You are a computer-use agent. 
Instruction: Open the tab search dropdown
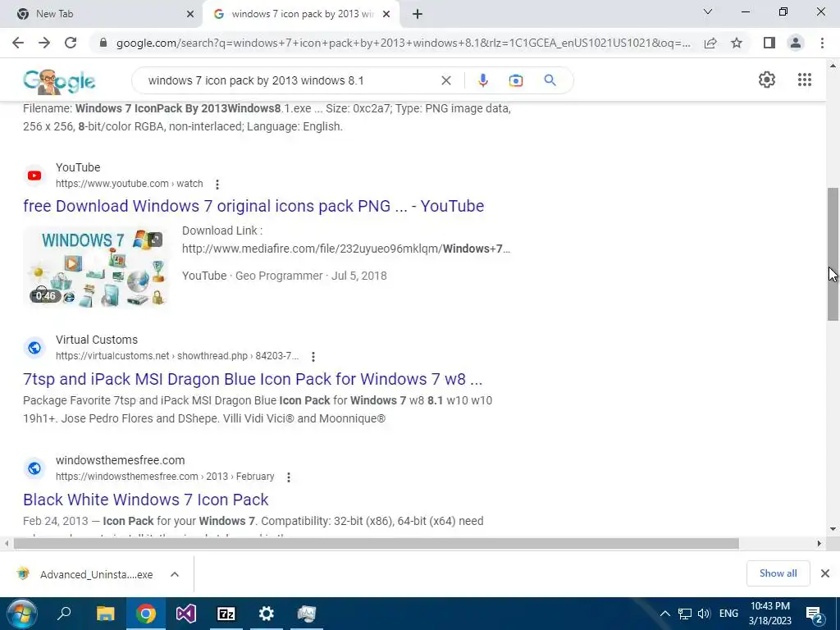click(708, 11)
